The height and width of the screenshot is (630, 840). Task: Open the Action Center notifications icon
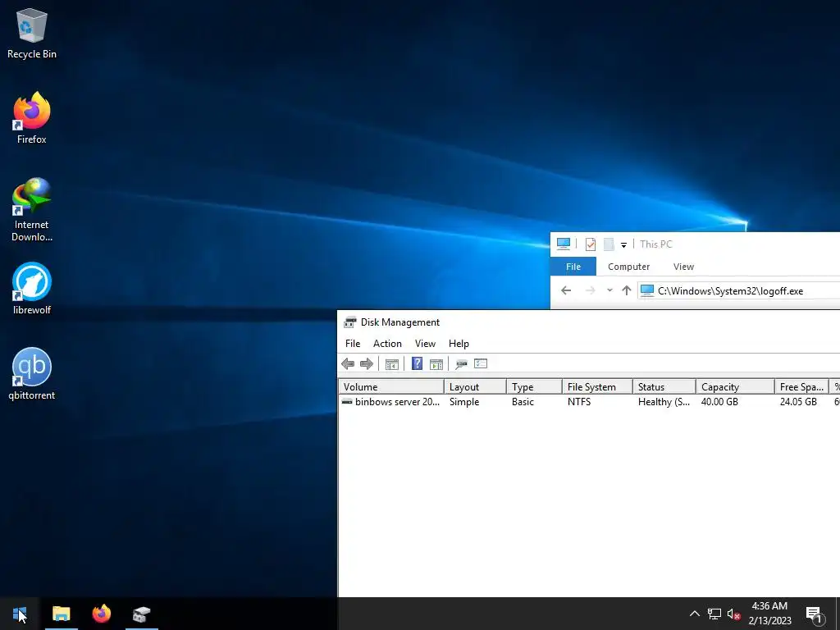[x=814, y=614]
